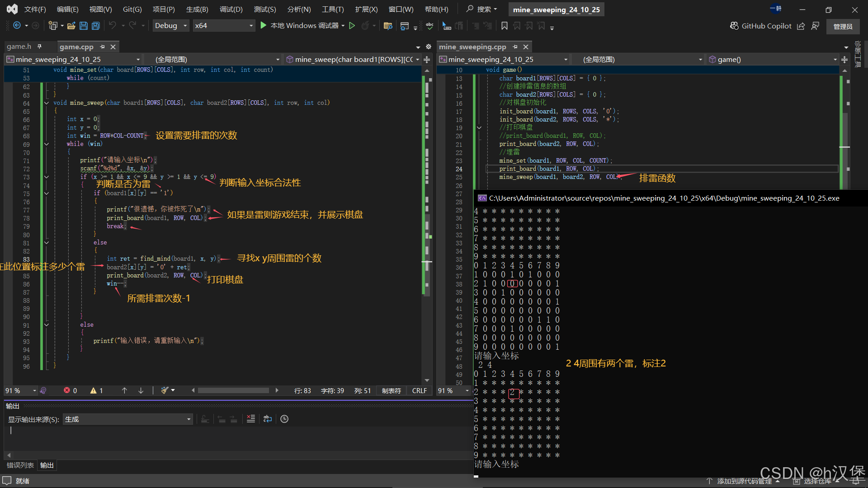Toggle the CRLF line ending indicator

tap(419, 390)
